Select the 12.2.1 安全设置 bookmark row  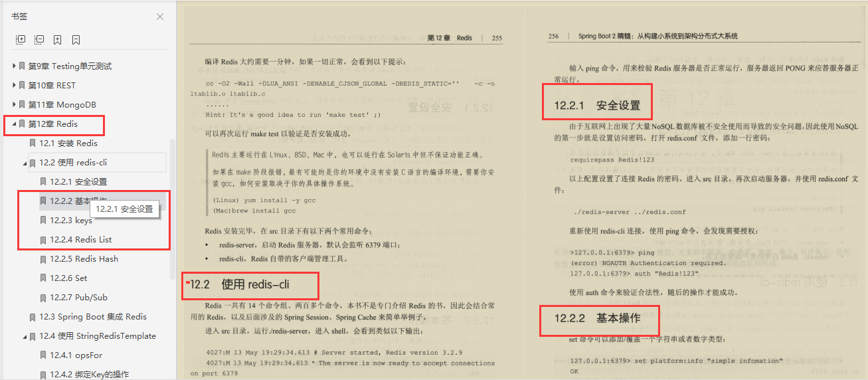[78, 182]
